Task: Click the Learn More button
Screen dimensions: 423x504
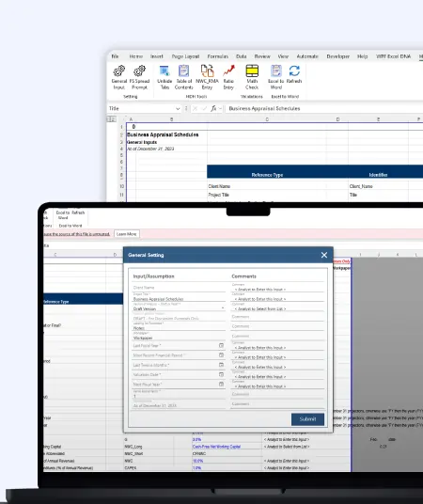Action: (127, 234)
